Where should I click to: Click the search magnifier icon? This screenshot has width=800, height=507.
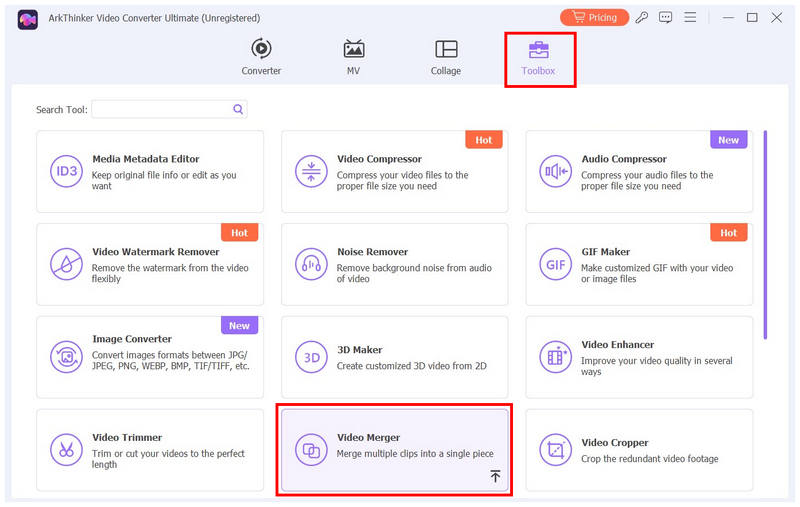238,109
